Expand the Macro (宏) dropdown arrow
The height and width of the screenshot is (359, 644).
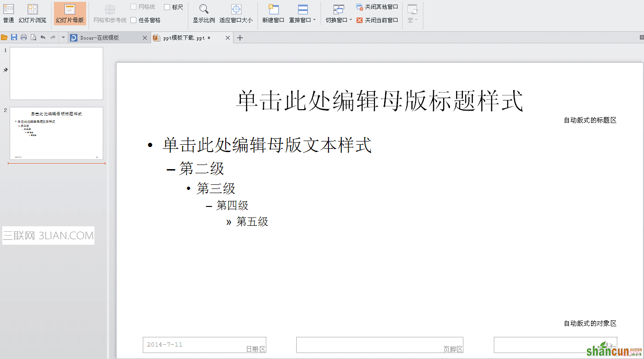(x=416, y=20)
